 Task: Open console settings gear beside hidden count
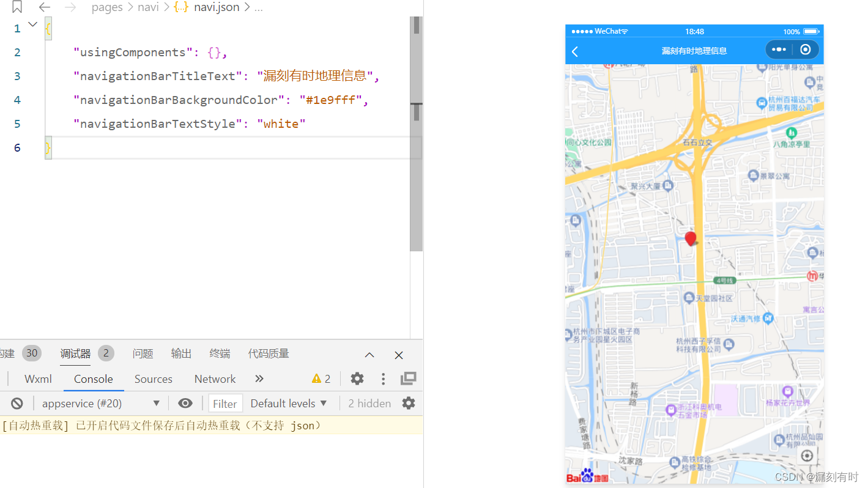click(x=409, y=403)
